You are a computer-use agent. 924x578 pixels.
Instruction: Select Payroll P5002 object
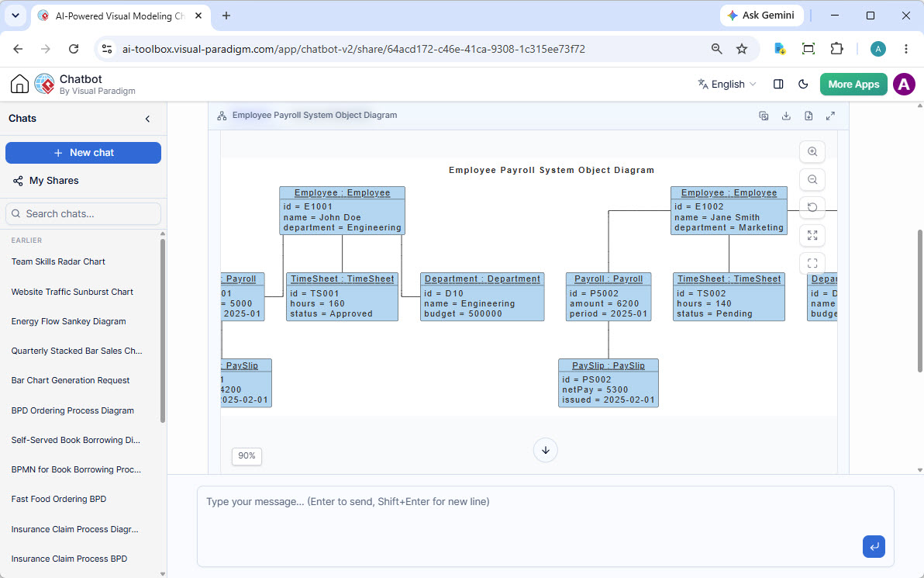coord(609,296)
